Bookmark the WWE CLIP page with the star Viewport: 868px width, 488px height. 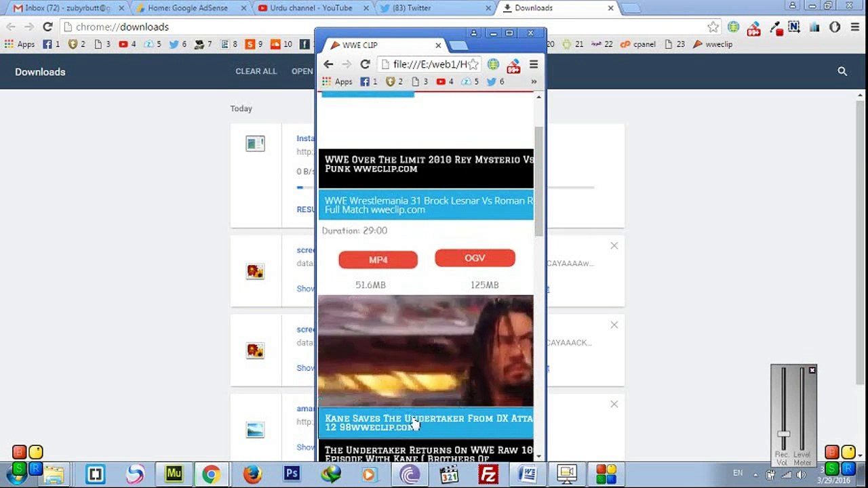(473, 64)
